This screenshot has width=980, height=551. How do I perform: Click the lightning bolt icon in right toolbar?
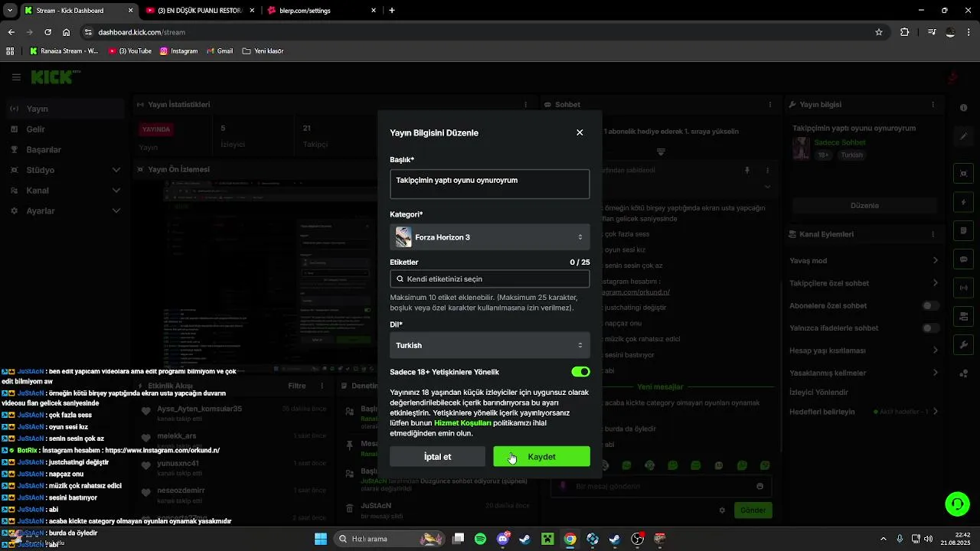click(963, 202)
